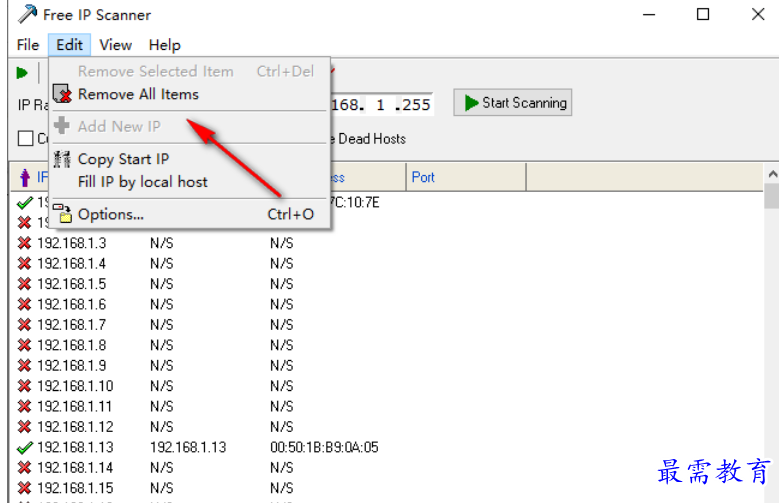This screenshot has height=503, width=779.
Task: Open the File menu
Action: [x=28, y=45]
